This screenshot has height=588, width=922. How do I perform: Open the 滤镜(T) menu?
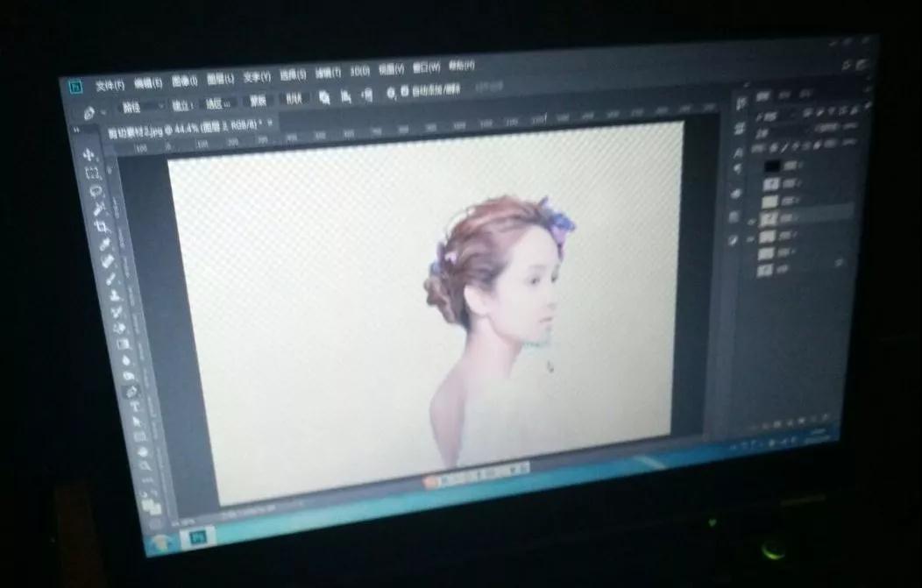(328, 73)
